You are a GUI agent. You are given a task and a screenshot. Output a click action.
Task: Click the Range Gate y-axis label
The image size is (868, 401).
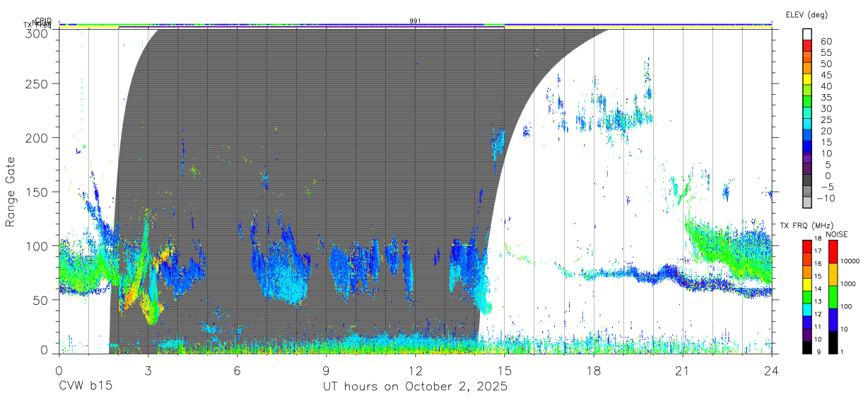(x=11, y=192)
